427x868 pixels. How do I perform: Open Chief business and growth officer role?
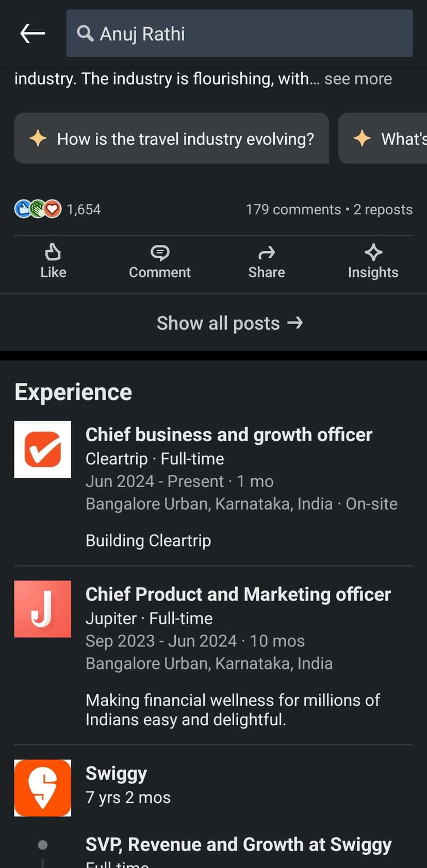point(228,435)
